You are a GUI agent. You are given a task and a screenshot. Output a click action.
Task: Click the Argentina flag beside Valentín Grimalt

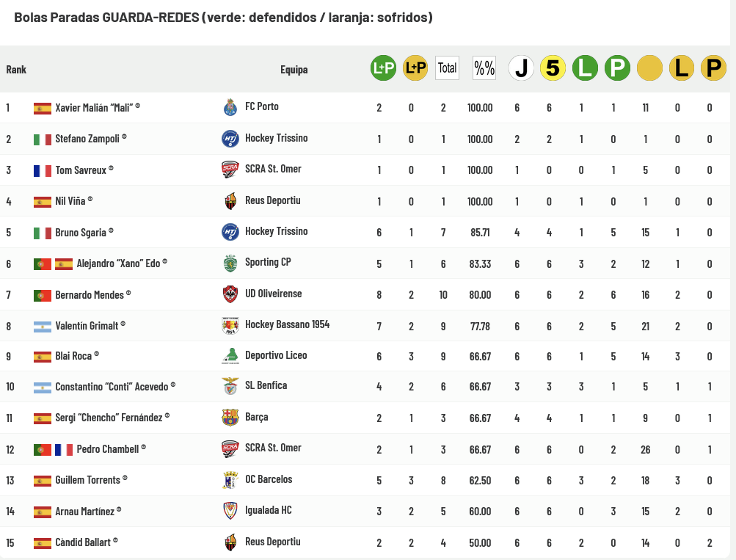tap(42, 325)
